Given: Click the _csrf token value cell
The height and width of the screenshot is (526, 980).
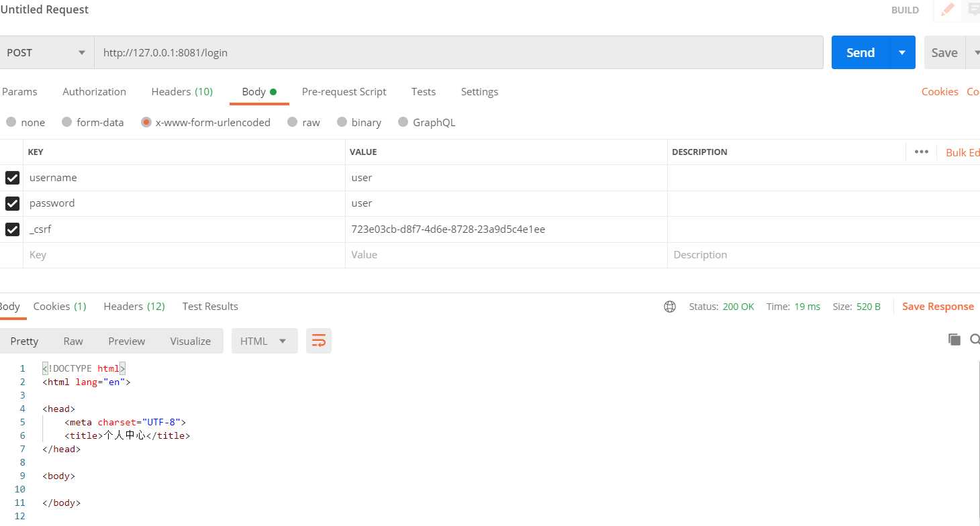Looking at the screenshot, I should (506, 229).
